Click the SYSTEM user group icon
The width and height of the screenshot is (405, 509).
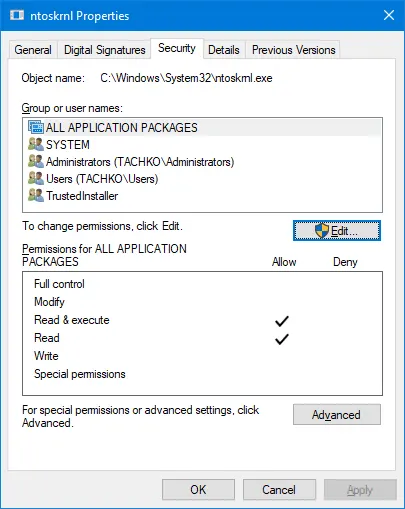pyautogui.click(x=36, y=144)
